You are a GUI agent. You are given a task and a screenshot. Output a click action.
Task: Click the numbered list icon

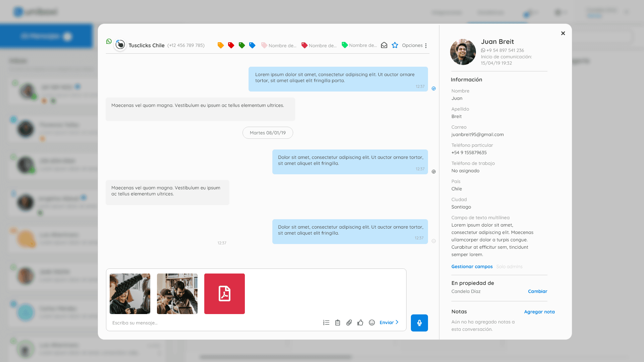pos(326,322)
